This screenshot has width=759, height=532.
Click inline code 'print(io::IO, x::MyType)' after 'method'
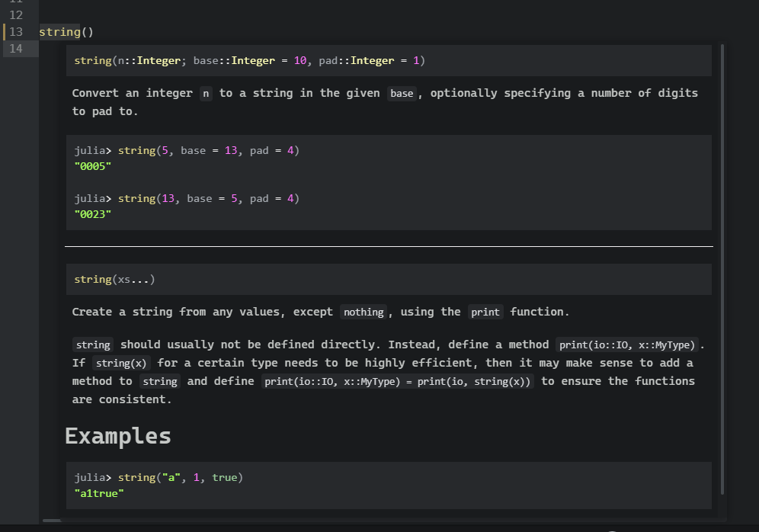[x=627, y=345]
